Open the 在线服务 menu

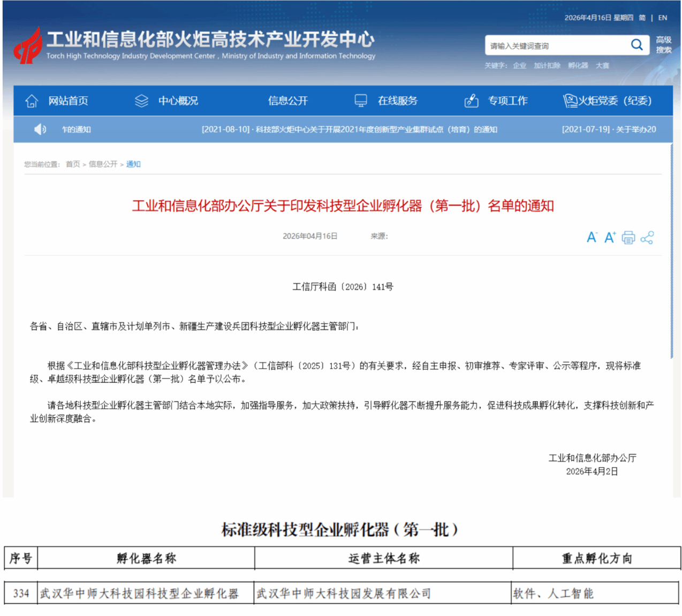click(397, 101)
